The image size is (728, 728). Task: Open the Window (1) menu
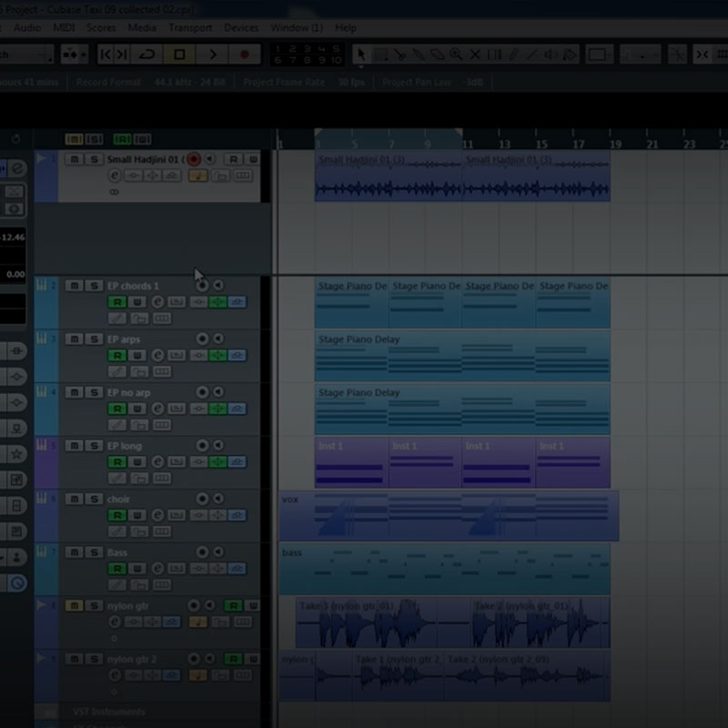point(297,28)
